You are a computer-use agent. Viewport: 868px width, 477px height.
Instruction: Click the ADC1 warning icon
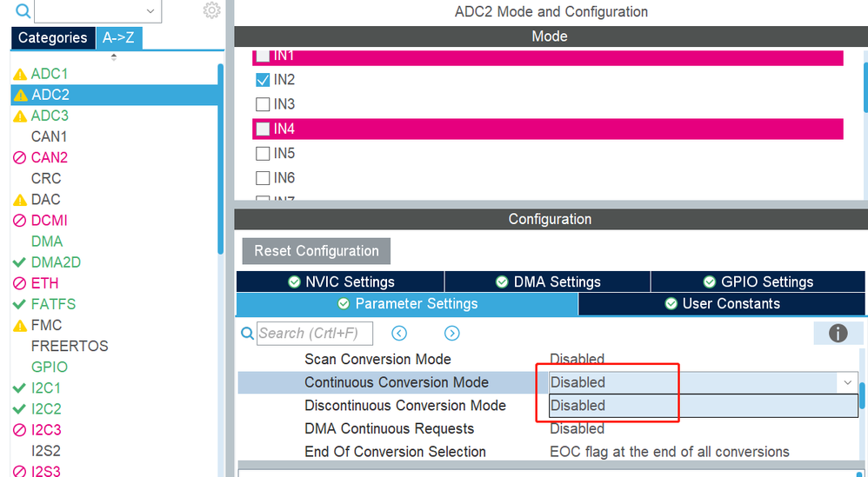(20, 74)
